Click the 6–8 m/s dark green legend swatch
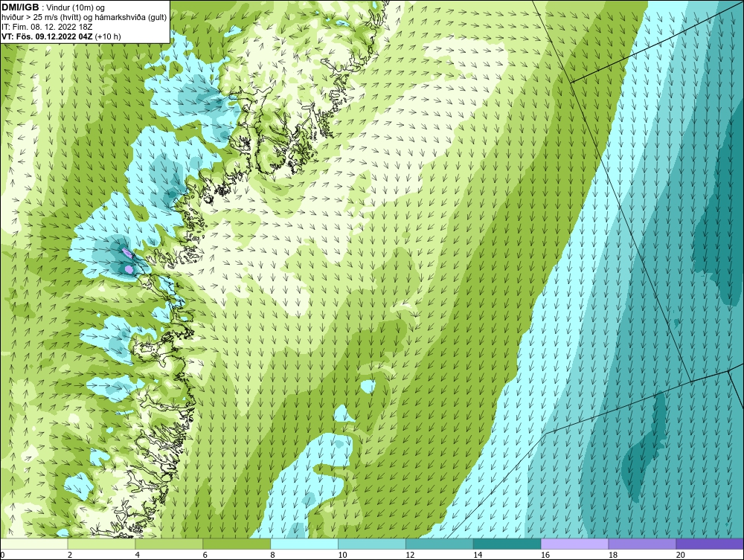Viewport: 744px width, 560px height. 237,544
